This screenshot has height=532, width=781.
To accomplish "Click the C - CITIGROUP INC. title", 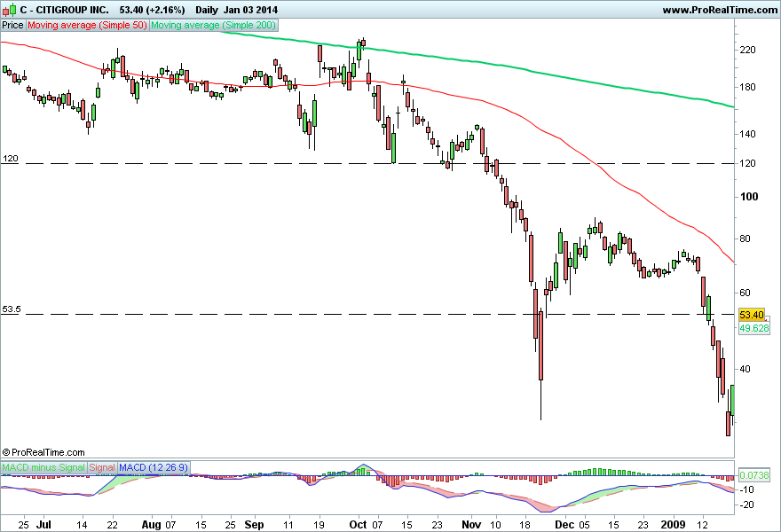I will click(x=64, y=10).
